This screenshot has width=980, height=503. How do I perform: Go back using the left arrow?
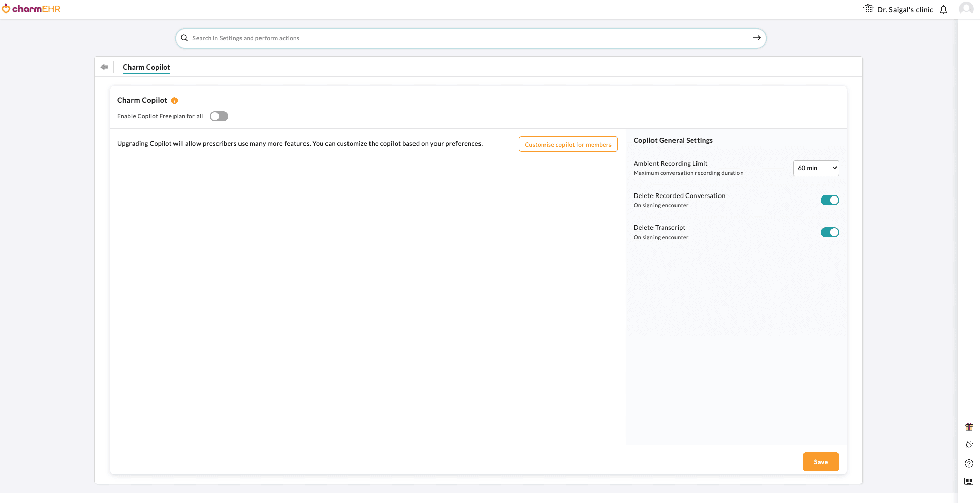tap(104, 67)
